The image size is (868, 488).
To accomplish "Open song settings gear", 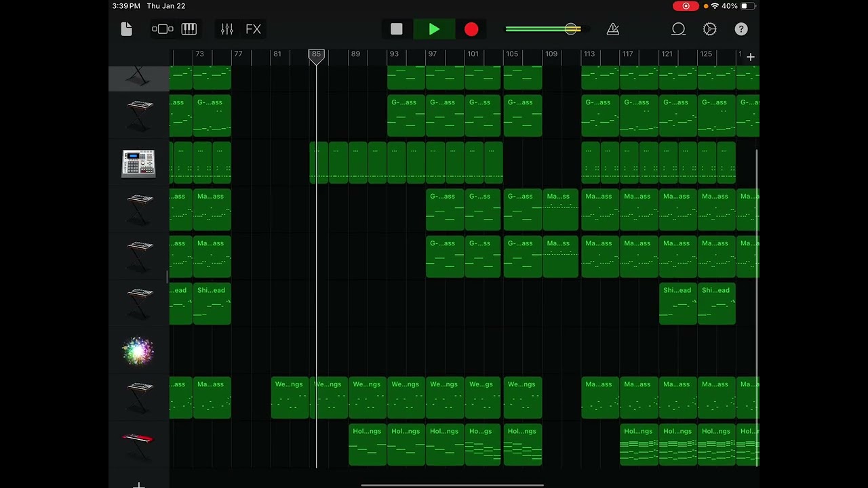I will 710,29.
